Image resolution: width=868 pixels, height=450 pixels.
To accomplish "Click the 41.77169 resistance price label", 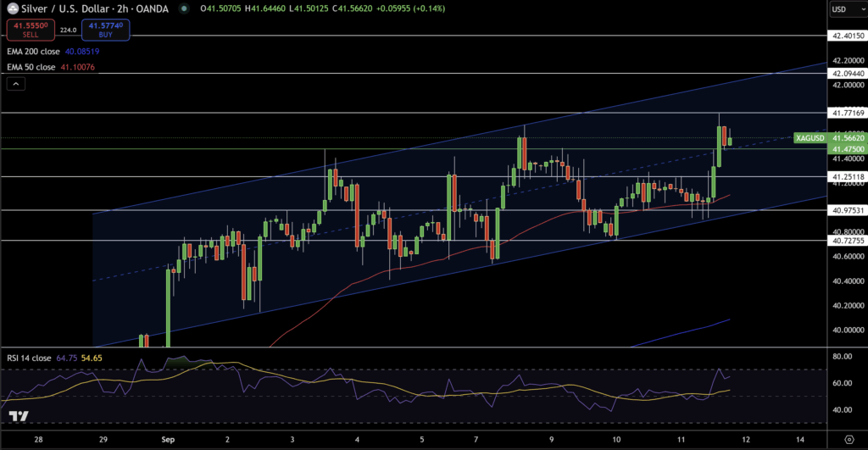I will [x=848, y=112].
